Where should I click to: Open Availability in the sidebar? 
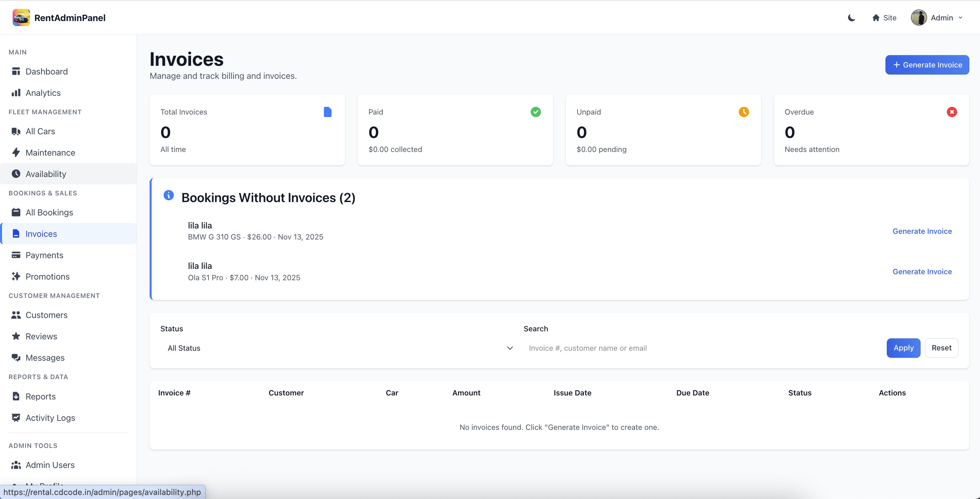(46, 174)
